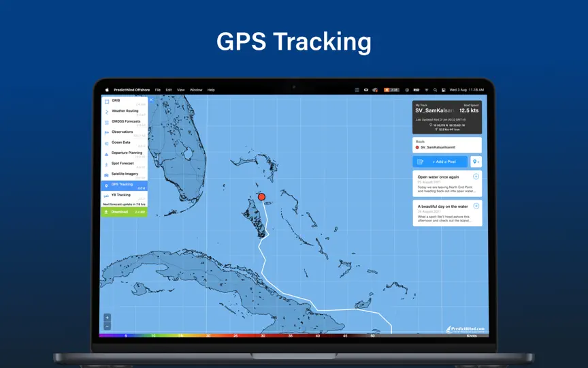Open the View menu
The width and height of the screenshot is (588, 368).
tap(181, 90)
